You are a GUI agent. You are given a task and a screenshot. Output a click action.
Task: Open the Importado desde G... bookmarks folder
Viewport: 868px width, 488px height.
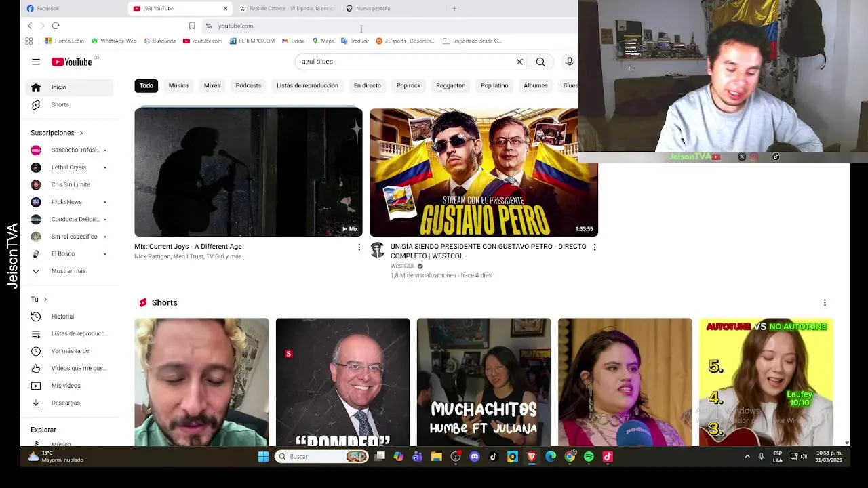472,41
